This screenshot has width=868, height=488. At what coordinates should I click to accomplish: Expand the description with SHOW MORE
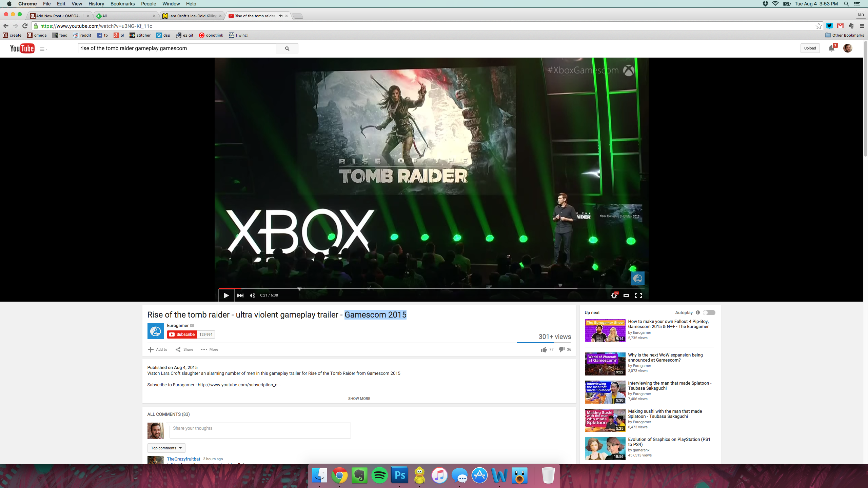[x=359, y=399]
